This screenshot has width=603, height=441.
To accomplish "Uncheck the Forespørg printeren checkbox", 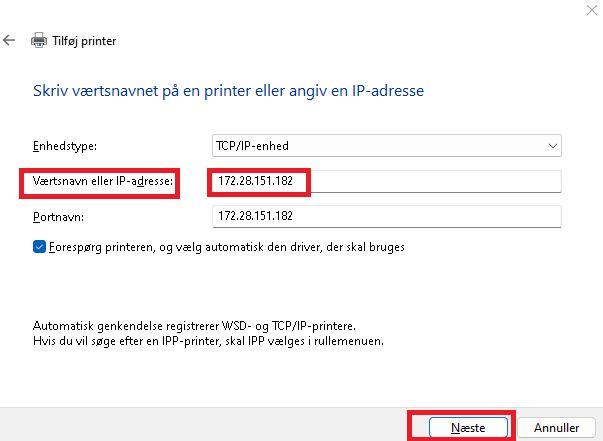I will [x=39, y=246].
